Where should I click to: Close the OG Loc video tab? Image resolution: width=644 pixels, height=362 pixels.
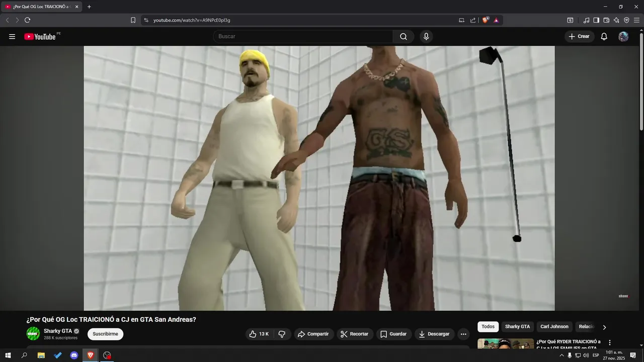76,7
